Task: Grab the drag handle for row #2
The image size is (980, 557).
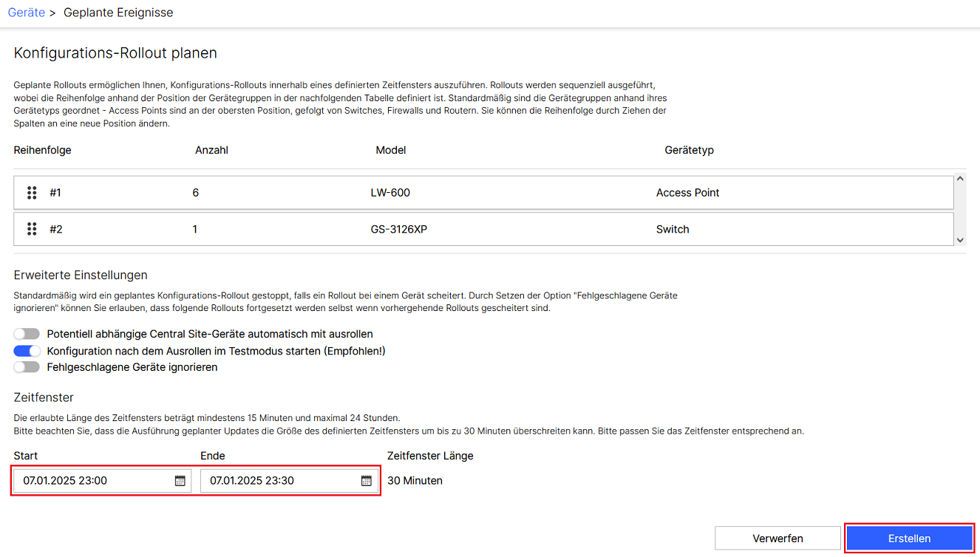Action: pos(32,229)
